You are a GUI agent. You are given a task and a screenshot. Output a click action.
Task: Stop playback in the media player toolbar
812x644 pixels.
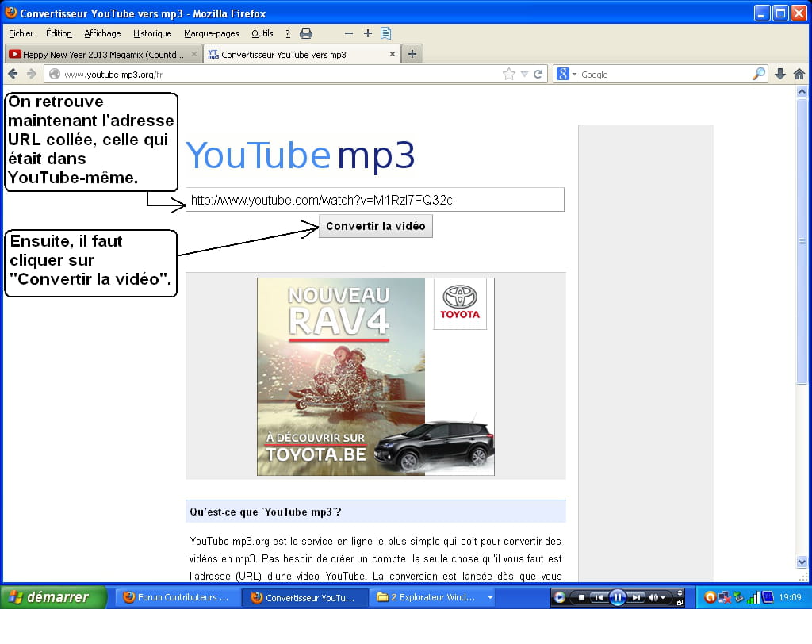click(x=581, y=597)
